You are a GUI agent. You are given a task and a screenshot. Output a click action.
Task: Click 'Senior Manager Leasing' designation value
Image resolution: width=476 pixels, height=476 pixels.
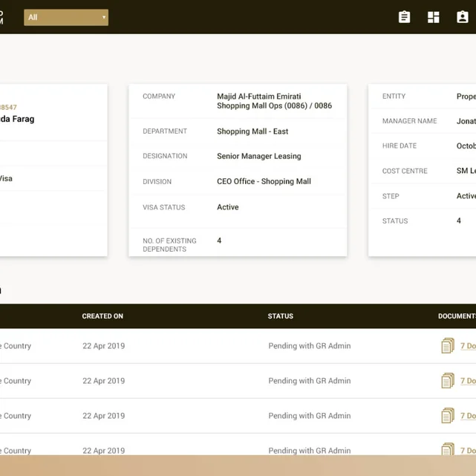pyautogui.click(x=259, y=156)
